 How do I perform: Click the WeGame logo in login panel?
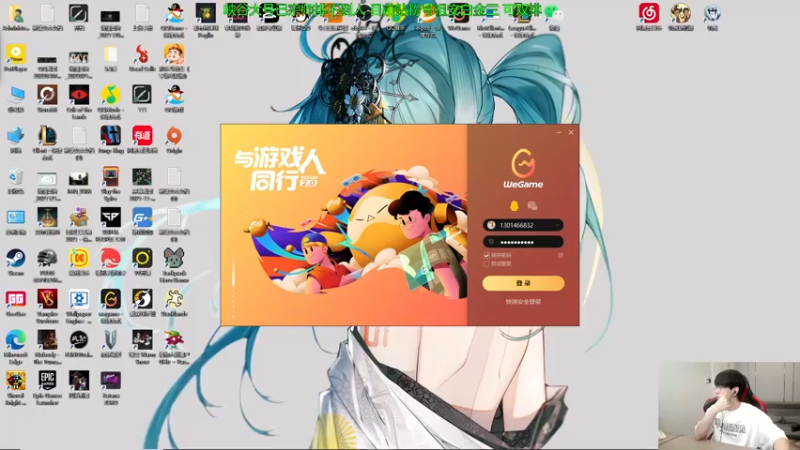[x=523, y=169]
